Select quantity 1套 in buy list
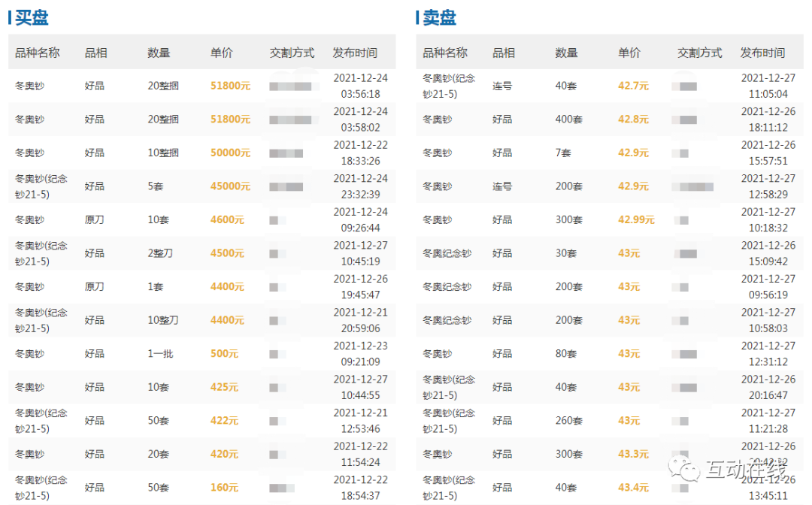 [x=156, y=286]
